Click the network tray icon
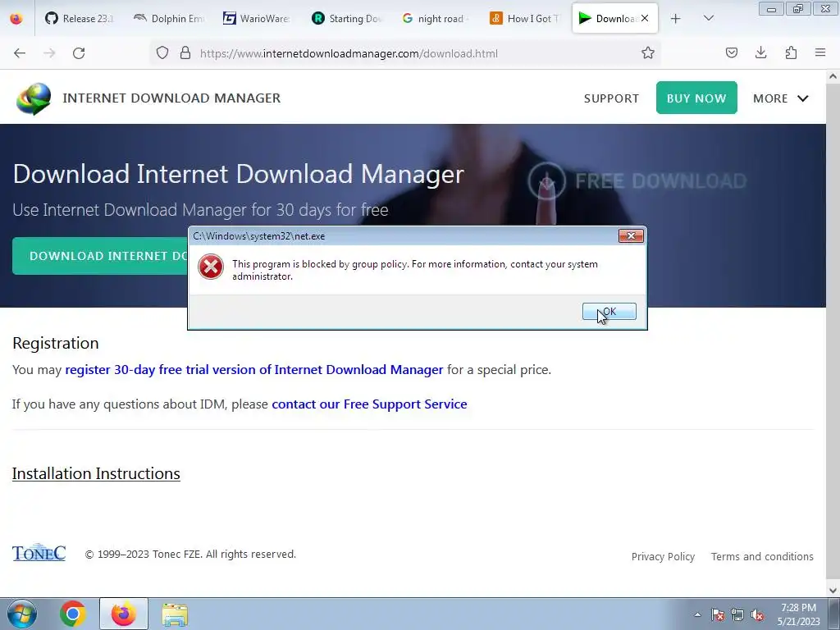The image size is (840, 630). pyautogui.click(x=737, y=614)
